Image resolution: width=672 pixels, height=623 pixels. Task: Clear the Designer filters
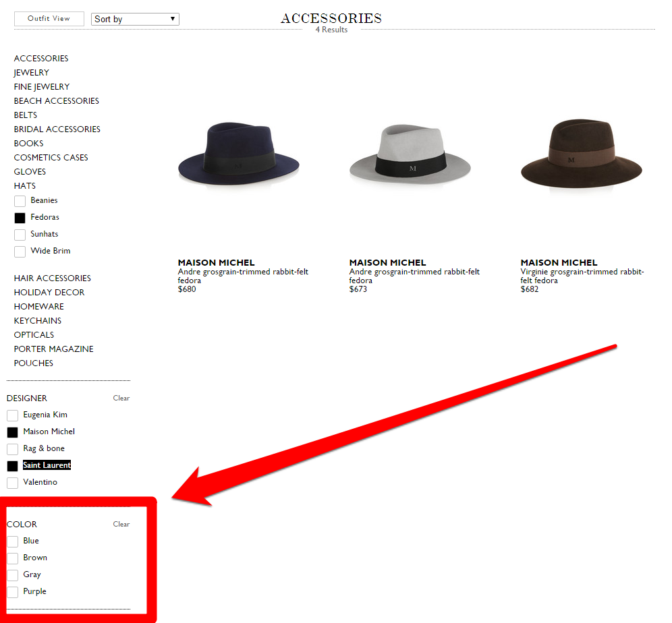[x=121, y=398]
